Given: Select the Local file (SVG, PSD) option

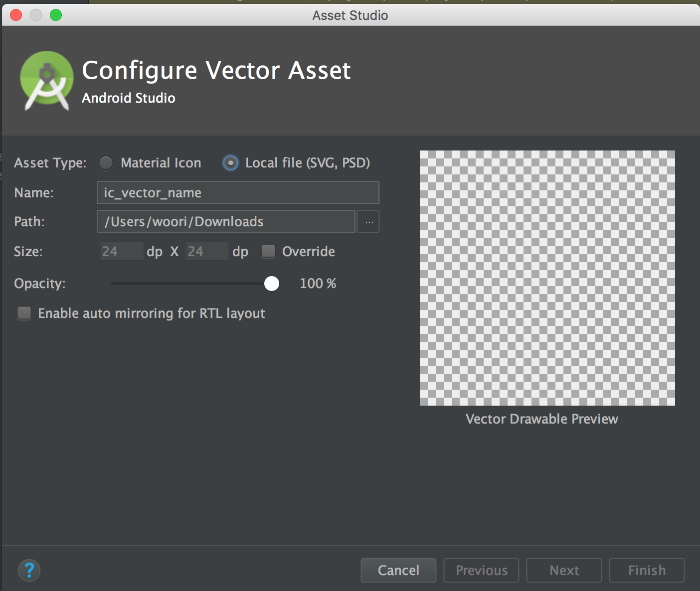Looking at the screenshot, I should [230, 162].
